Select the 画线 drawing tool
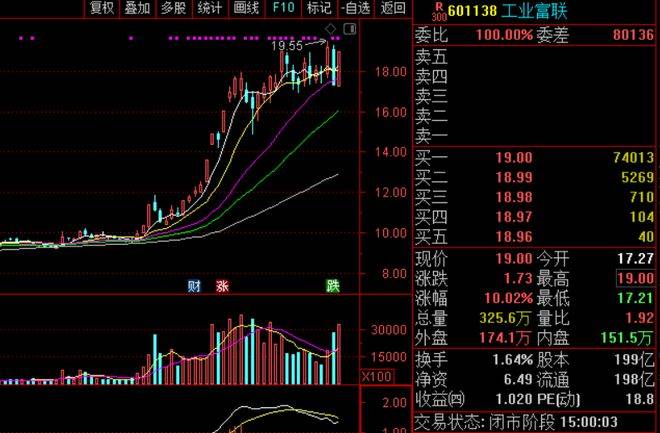This screenshot has height=433, width=660. 245,9
